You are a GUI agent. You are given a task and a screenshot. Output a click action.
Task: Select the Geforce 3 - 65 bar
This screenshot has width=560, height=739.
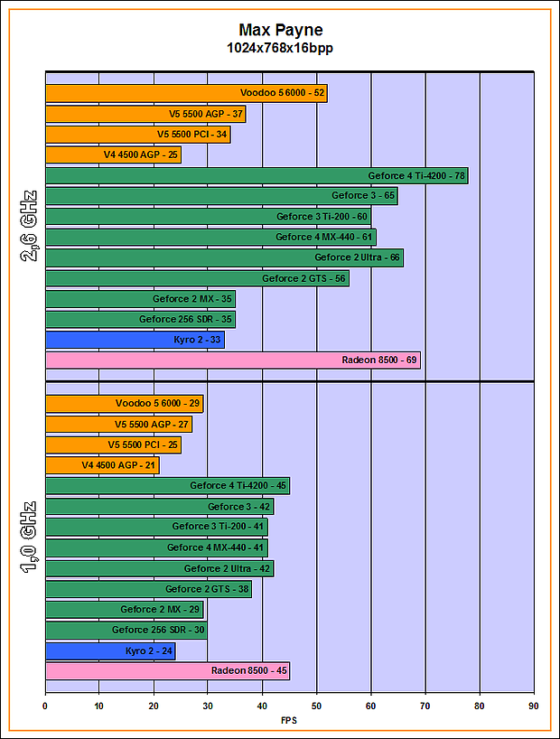click(x=220, y=196)
